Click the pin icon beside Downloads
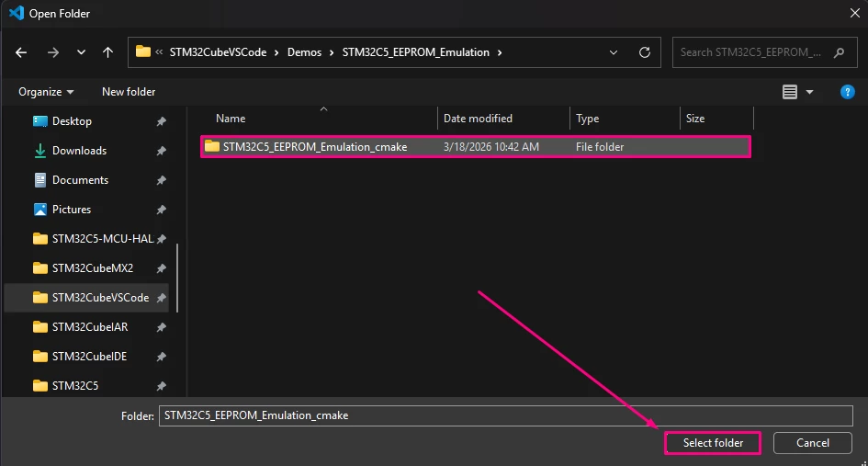Screen dimensions: 868x466 coord(161,151)
